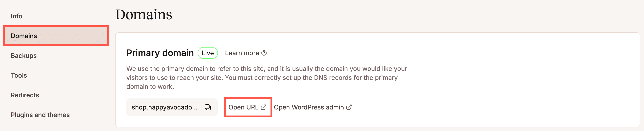Open the Tools sidebar item
The image size is (644, 131).
[19, 75]
